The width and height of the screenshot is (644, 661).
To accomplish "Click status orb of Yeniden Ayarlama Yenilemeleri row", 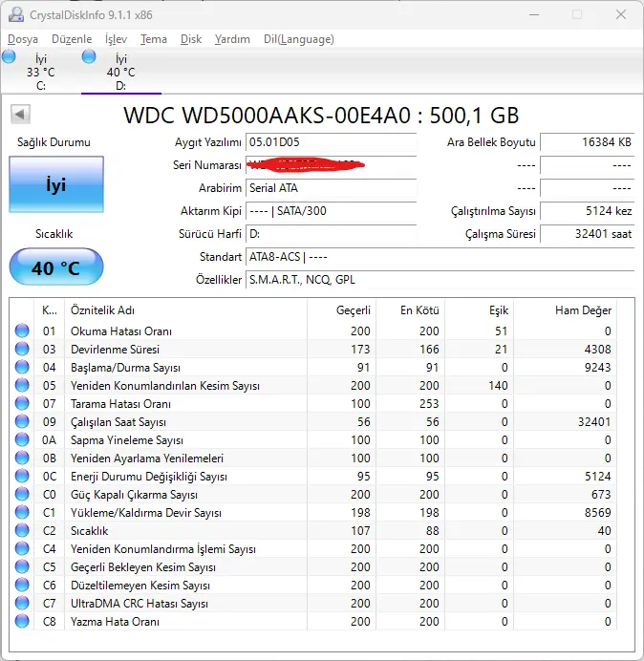I will pos(22,458).
